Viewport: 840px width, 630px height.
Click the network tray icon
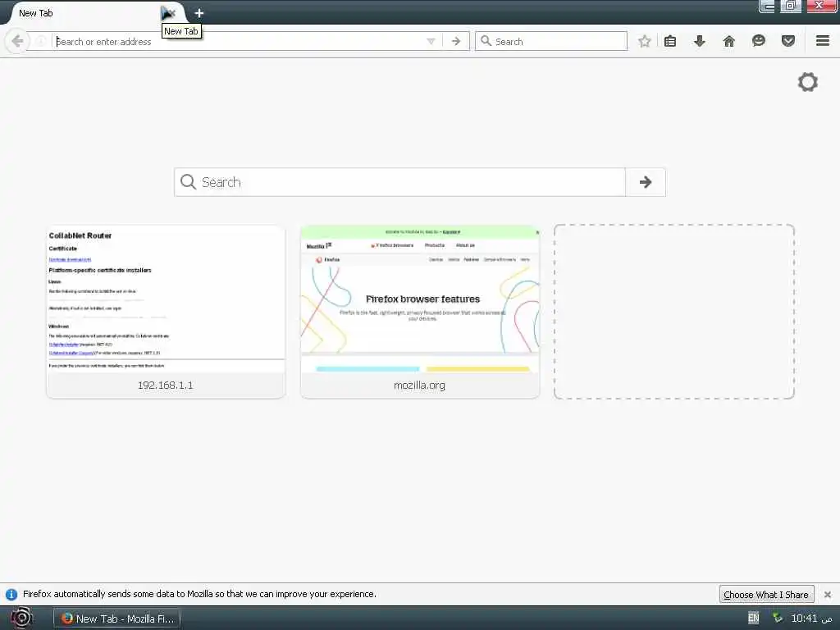pyautogui.click(x=778, y=619)
